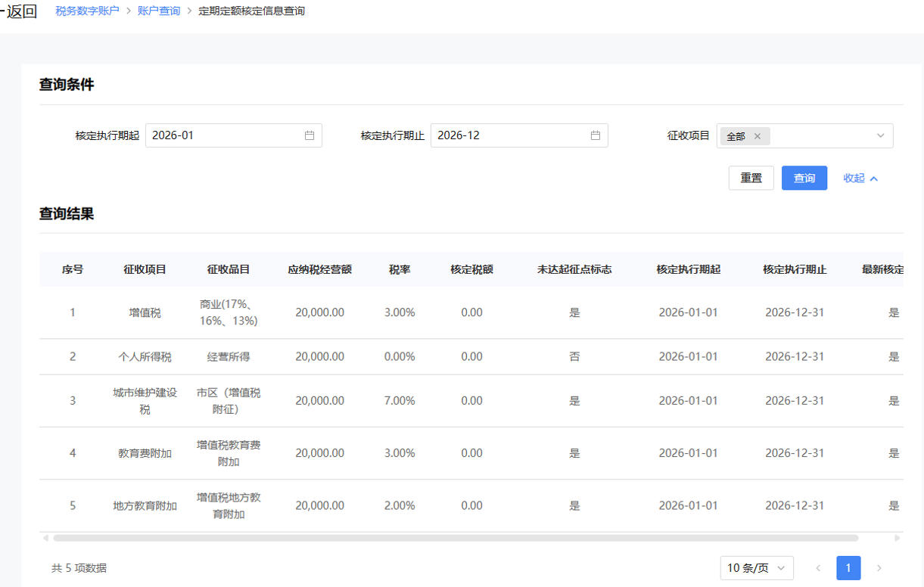This screenshot has height=587, width=924.
Task: Click the 核定执行期起 date field 2026-01
Action: point(234,135)
